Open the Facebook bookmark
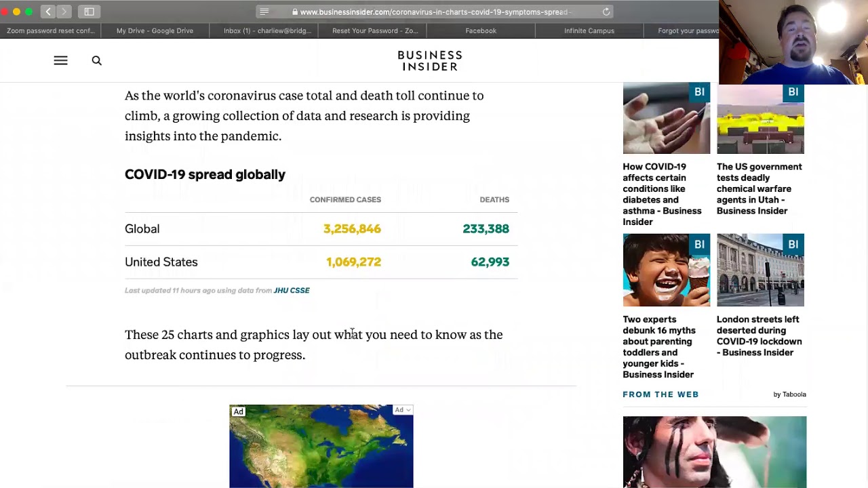 click(x=481, y=30)
